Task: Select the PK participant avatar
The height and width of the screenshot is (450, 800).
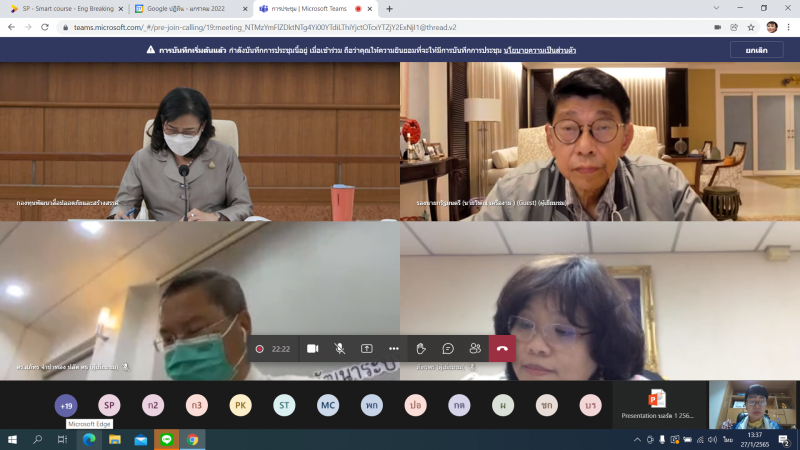Action: click(x=240, y=406)
